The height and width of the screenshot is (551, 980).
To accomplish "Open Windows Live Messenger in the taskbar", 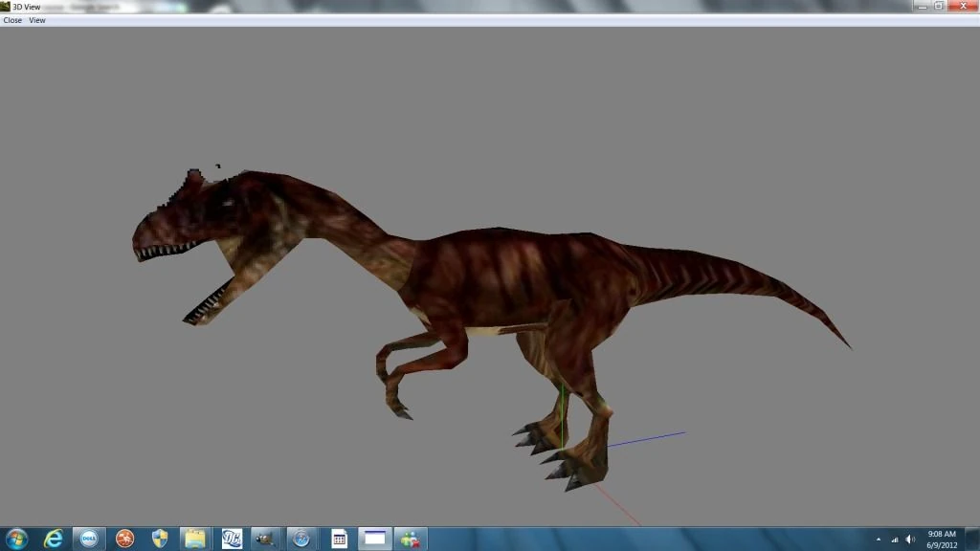I will click(x=412, y=539).
